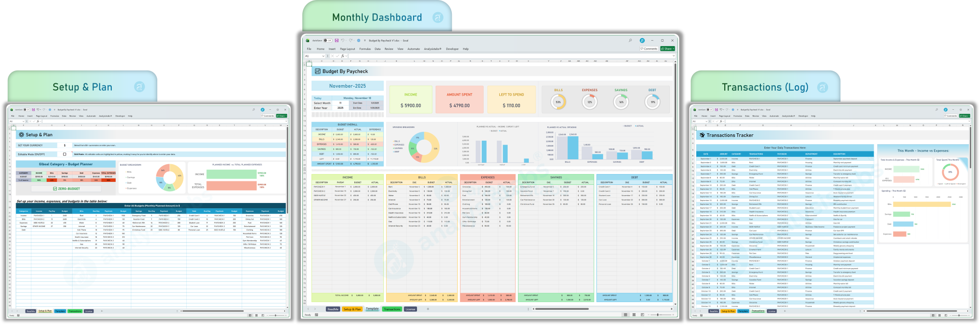This screenshot has height=325, width=980.
Task: Switch to ReadMe sheet tab in dashboard window
Action: tap(333, 309)
